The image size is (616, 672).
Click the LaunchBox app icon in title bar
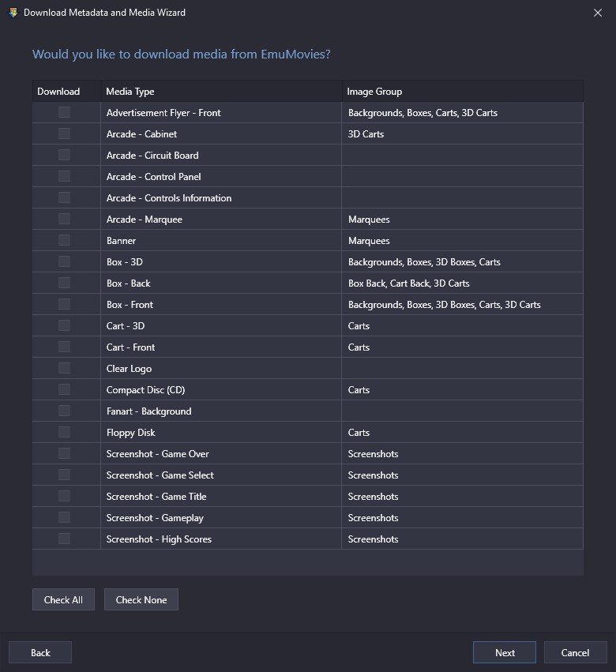pos(13,13)
